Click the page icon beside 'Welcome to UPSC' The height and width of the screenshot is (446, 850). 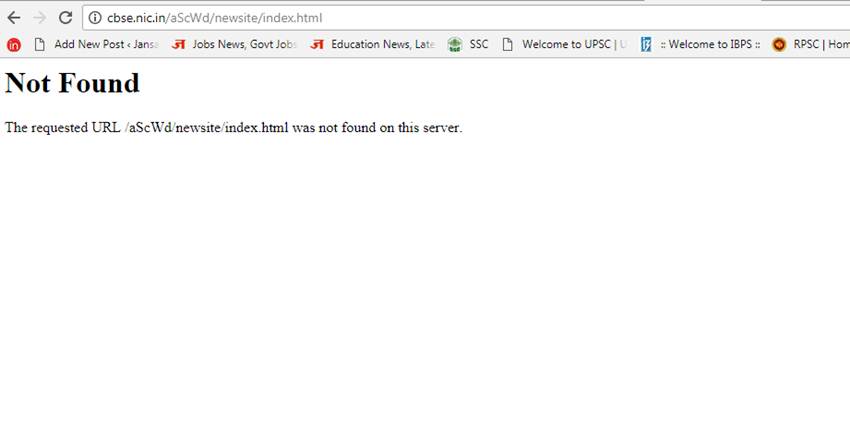coord(508,44)
